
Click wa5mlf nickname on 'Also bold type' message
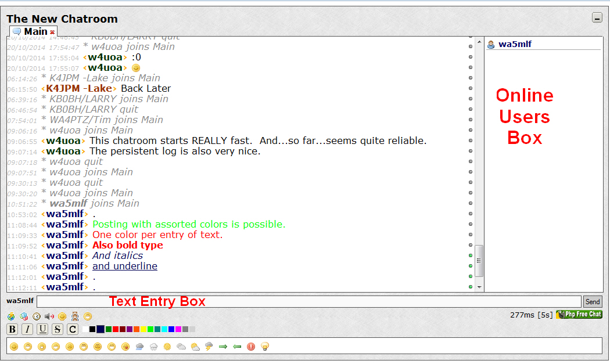click(x=65, y=246)
